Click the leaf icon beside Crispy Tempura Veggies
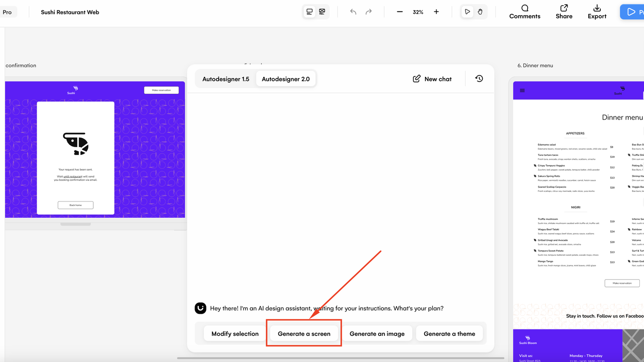Image resolution: width=644 pixels, height=362 pixels. click(x=535, y=166)
